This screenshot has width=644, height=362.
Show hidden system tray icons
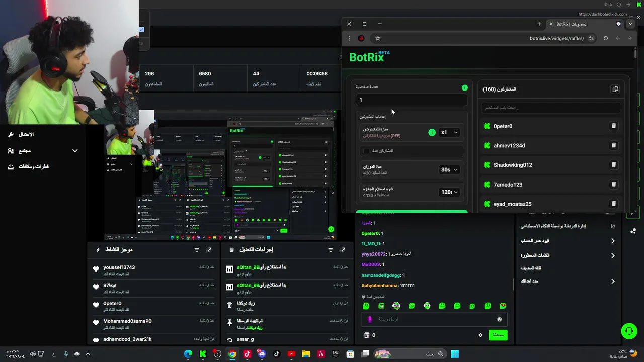[88, 354]
